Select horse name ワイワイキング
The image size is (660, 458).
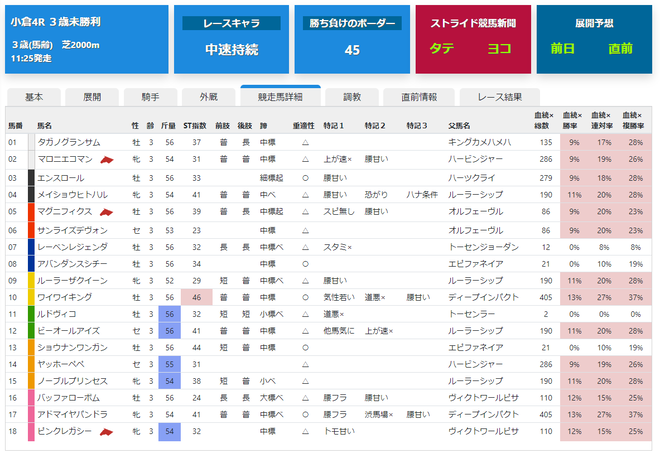click(x=64, y=297)
